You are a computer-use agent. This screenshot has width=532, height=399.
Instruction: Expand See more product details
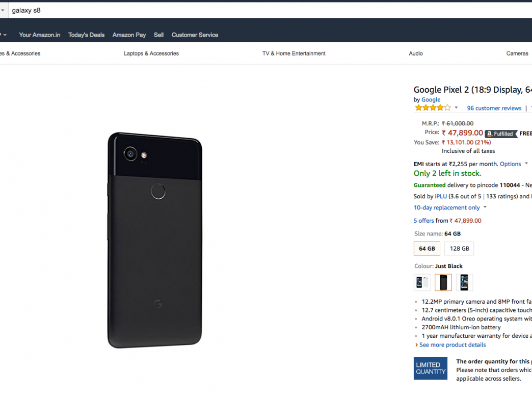point(452,345)
